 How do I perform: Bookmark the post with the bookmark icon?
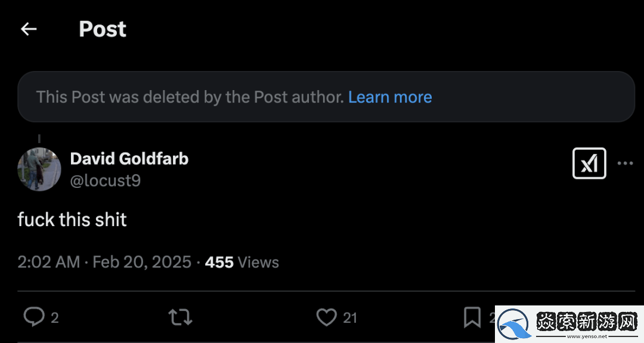tap(472, 317)
